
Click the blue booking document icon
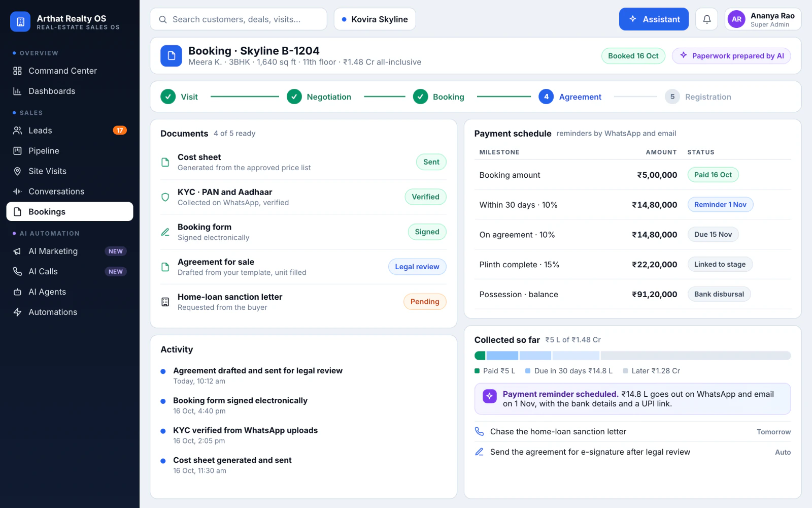171,56
